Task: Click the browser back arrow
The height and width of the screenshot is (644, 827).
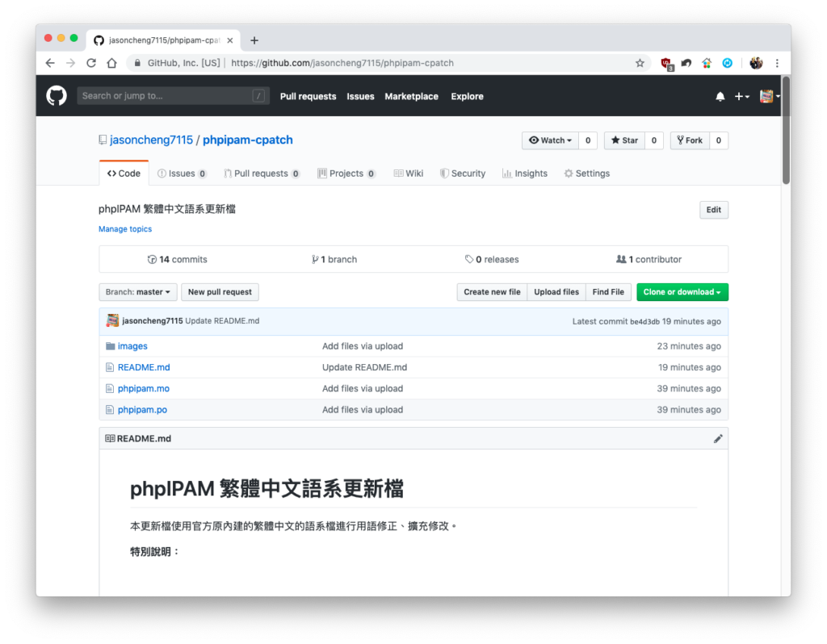Action: 50,63
